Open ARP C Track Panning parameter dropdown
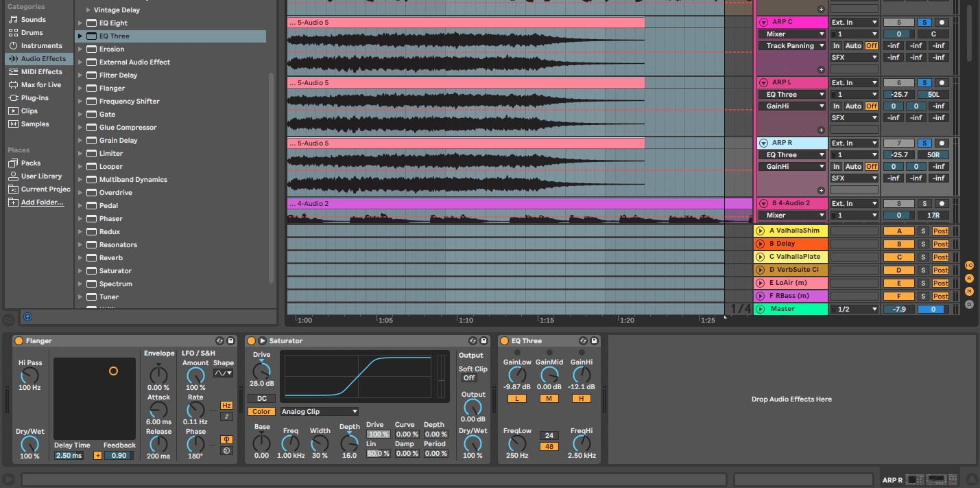Image resolution: width=980 pixels, height=488 pixels. coord(792,46)
